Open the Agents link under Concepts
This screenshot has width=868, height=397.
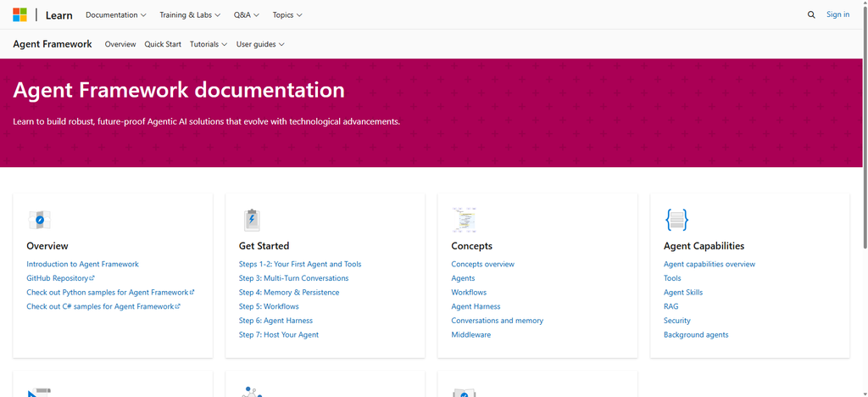click(x=463, y=278)
